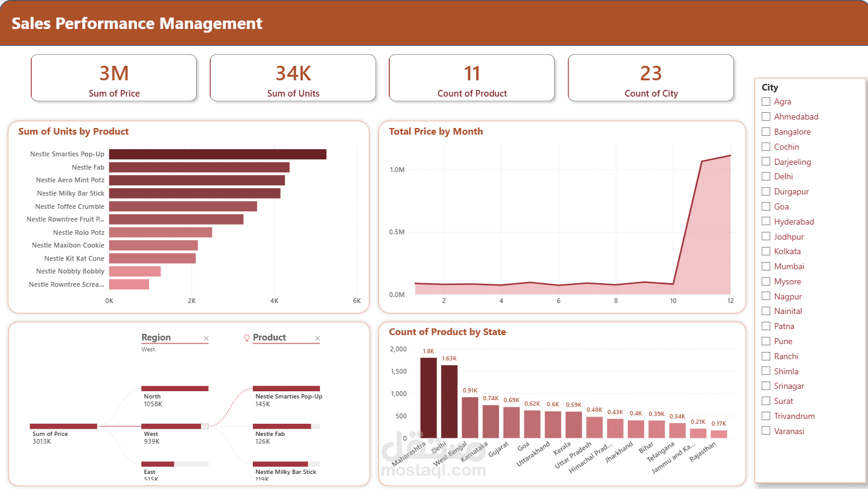The width and height of the screenshot is (868, 489).
Task: Click the "Total Price by Month" chart title
Action: (436, 132)
